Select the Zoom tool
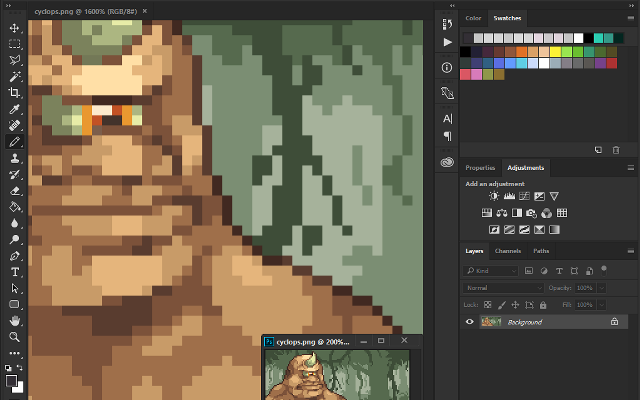 (14, 337)
